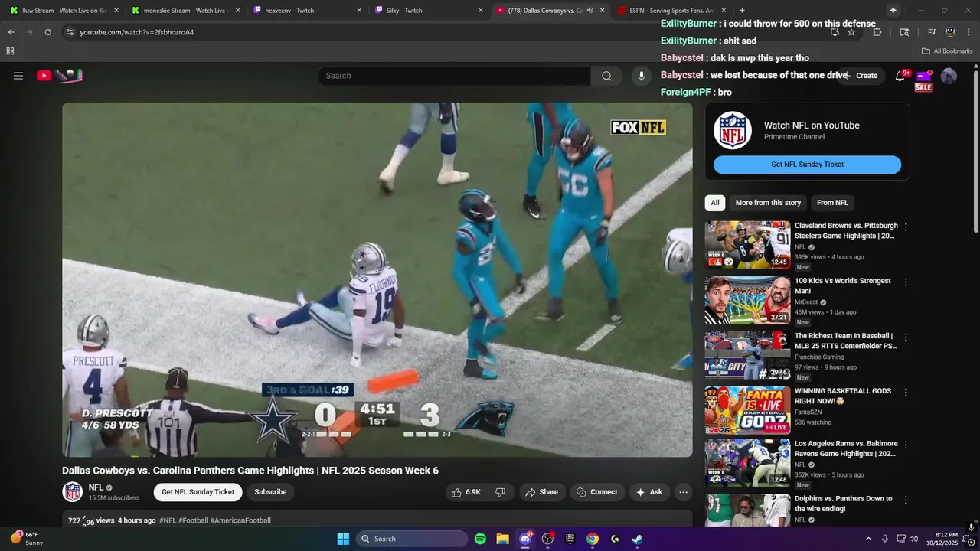Start voice search with microphone icon

(642, 76)
